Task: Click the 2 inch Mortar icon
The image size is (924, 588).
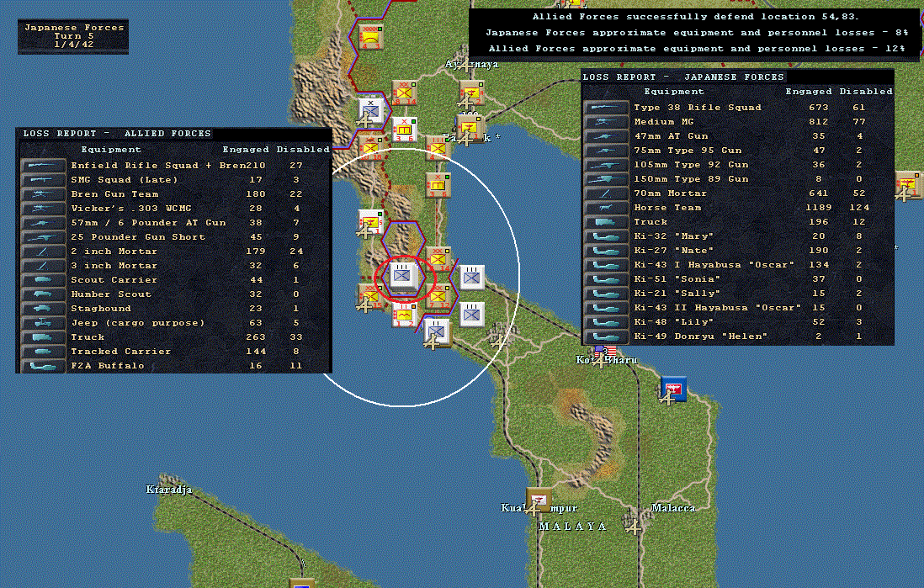Action: point(43,252)
